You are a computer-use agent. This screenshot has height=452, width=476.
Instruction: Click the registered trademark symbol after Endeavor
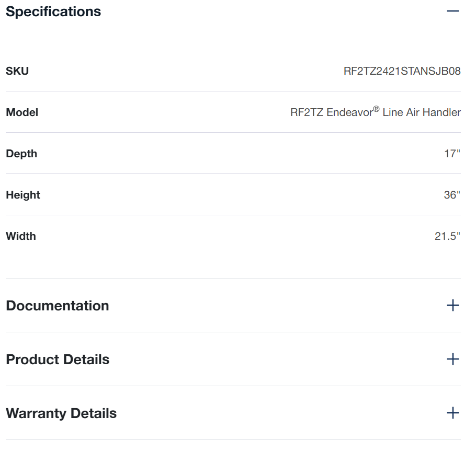(376, 109)
